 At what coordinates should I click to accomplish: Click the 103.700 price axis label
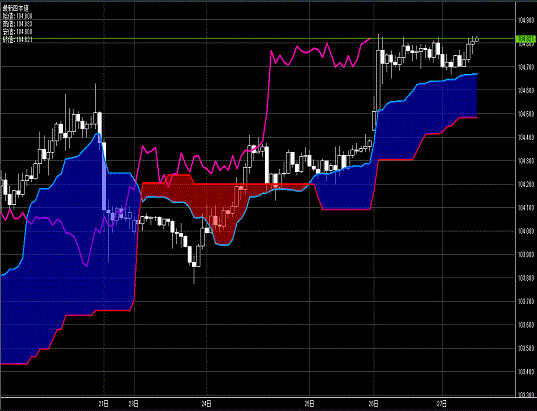[525, 301]
